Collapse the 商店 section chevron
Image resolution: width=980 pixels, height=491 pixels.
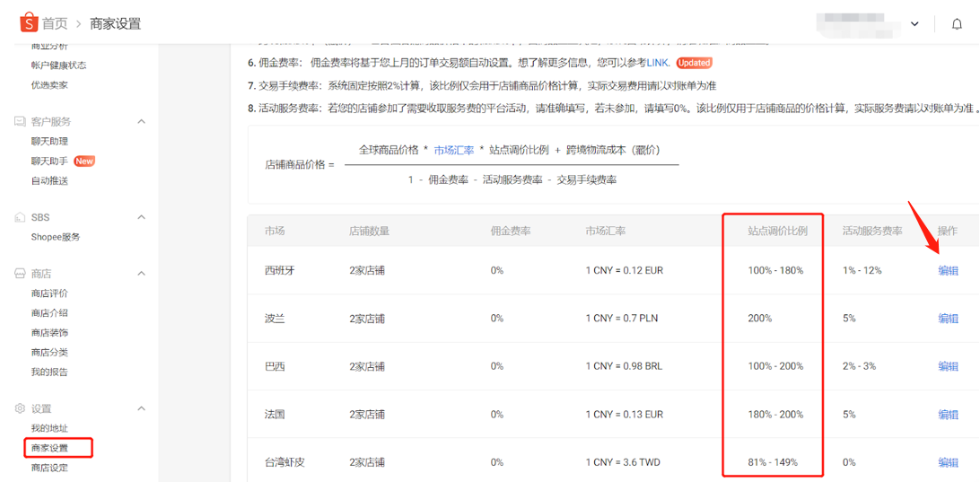click(x=142, y=274)
